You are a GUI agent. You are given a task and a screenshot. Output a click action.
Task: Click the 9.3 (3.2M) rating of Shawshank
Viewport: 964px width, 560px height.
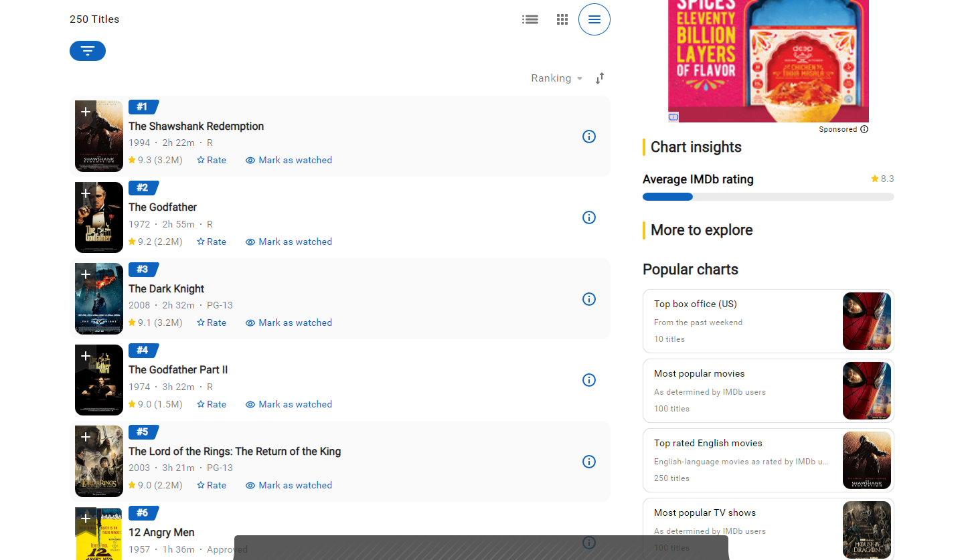(155, 161)
